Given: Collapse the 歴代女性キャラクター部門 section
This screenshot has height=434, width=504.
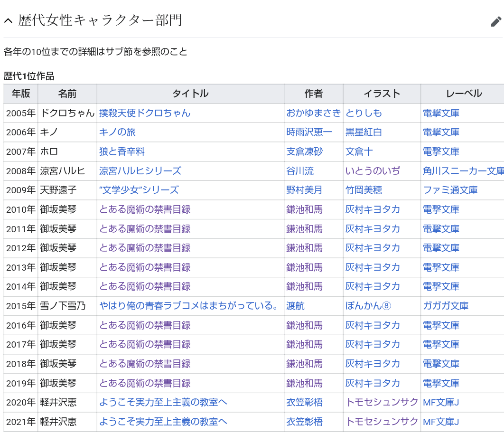Looking at the screenshot, I should coord(8,21).
